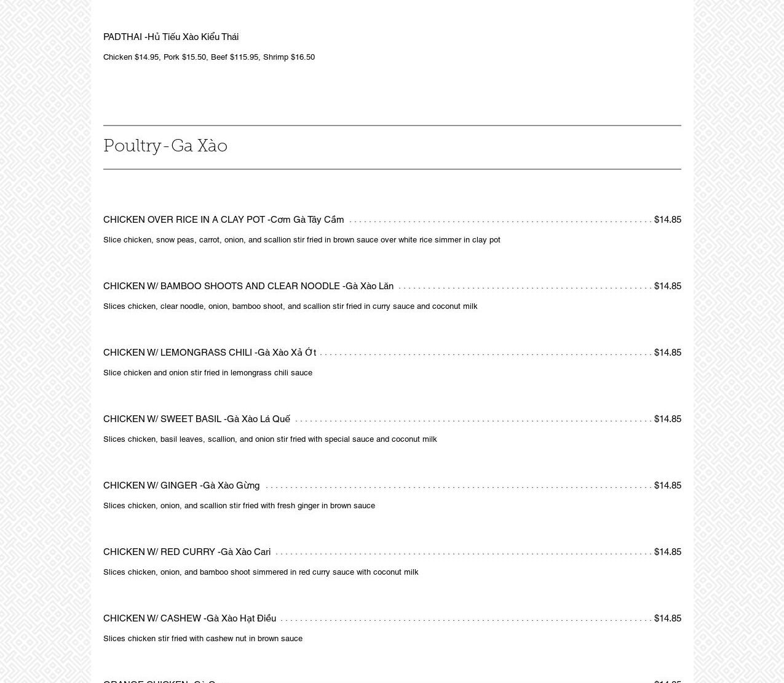
Task: Click the $14.85 price beside Cashew chicken
Action: (667, 618)
